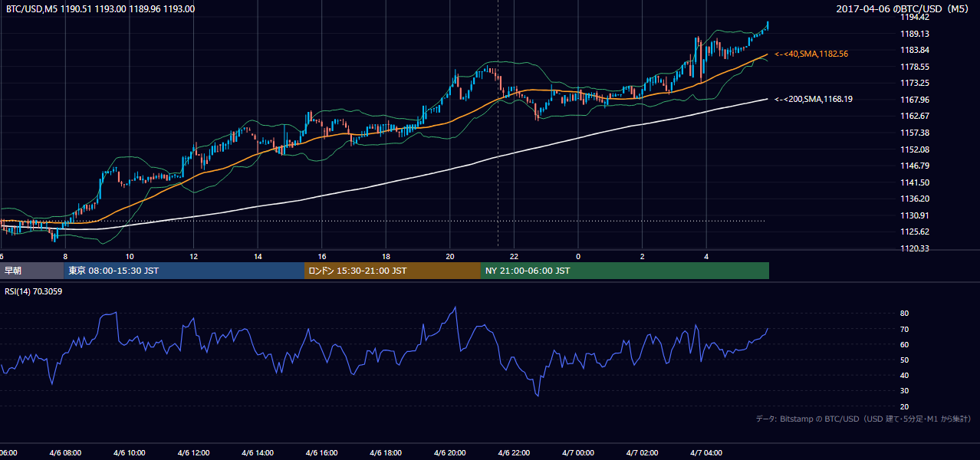980x460 pixels.
Task: Click the ロンドン 15:30-21:00 JST session bar
Action: coord(393,271)
